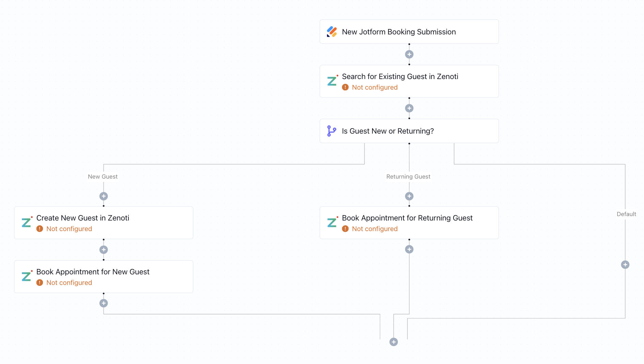The width and height of the screenshot is (644, 364).
Task: Click warning icon on Book Appointment for Returning Guest
Action: pyautogui.click(x=345, y=229)
